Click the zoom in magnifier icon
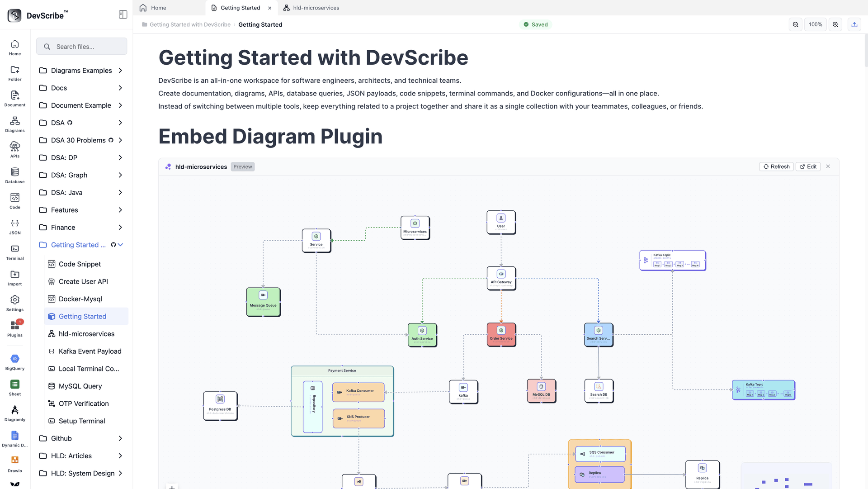The width and height of the screenshot is (868, 489). click(x=835, y=24)
